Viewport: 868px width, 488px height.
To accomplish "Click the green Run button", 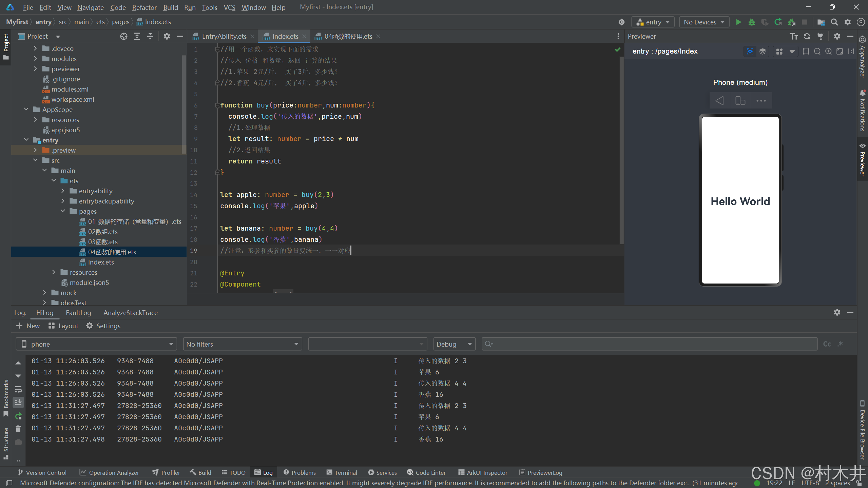I will (738, 22).
